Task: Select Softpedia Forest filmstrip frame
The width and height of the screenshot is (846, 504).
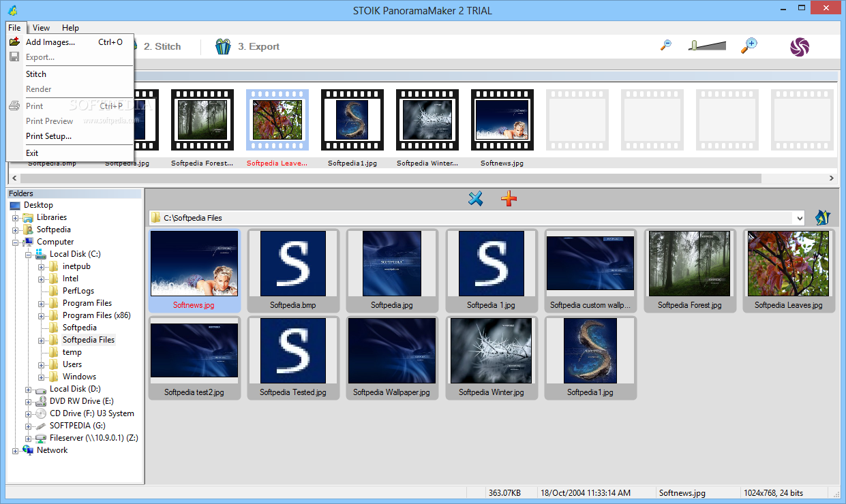Action: (202, 120)
